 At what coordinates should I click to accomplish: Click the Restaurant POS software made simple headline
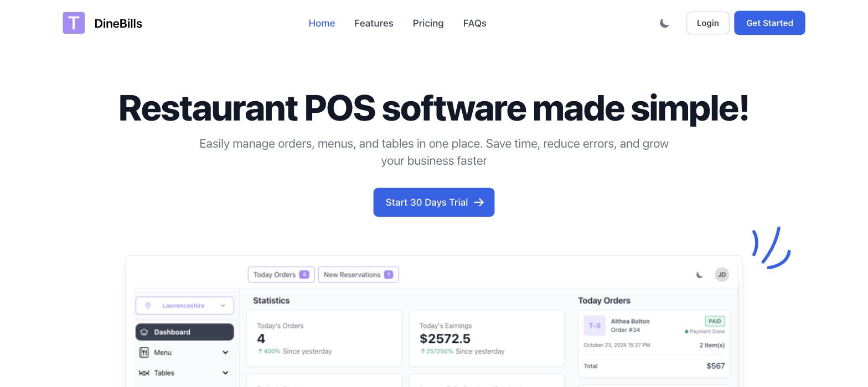click(433, 108)
